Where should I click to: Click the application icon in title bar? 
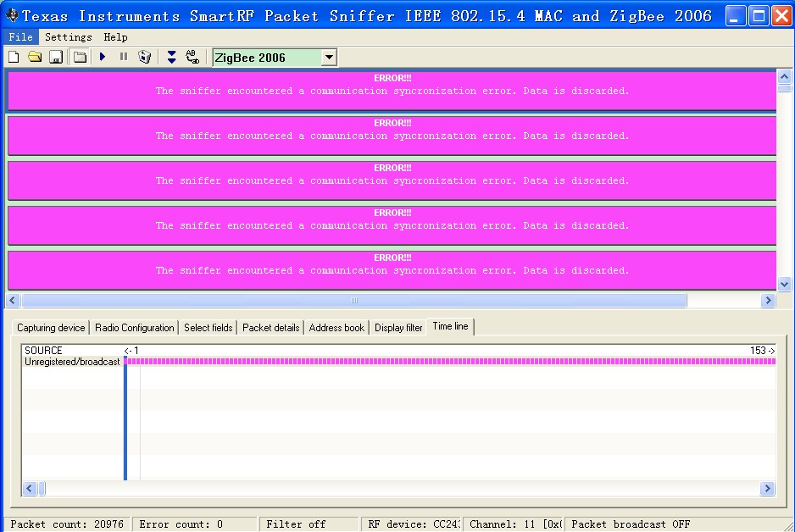pyautogui.click(x=12, y=16)
